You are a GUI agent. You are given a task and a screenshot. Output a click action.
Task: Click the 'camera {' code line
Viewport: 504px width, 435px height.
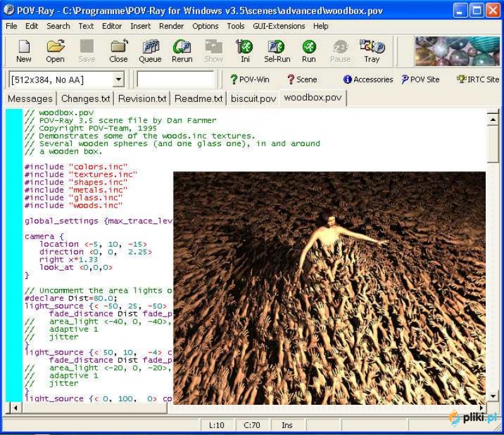[x=44, y=237]
